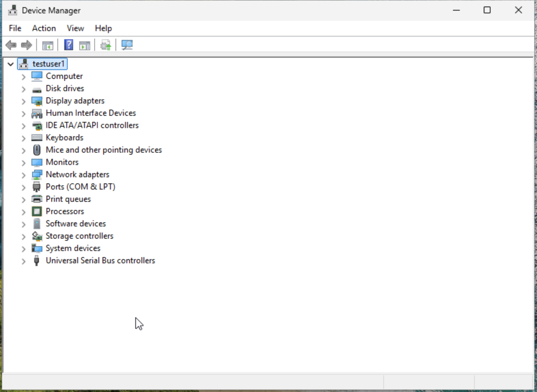Screen dimensions: 537x392
Task: Open the Action menu
Action: (44, 28)
